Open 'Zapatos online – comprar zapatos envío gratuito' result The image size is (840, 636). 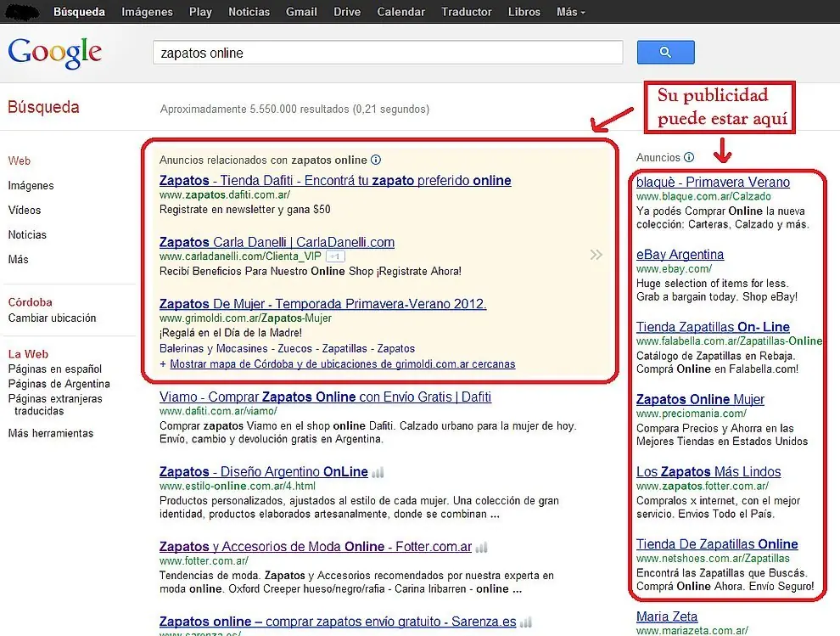[x=338, y=622]
